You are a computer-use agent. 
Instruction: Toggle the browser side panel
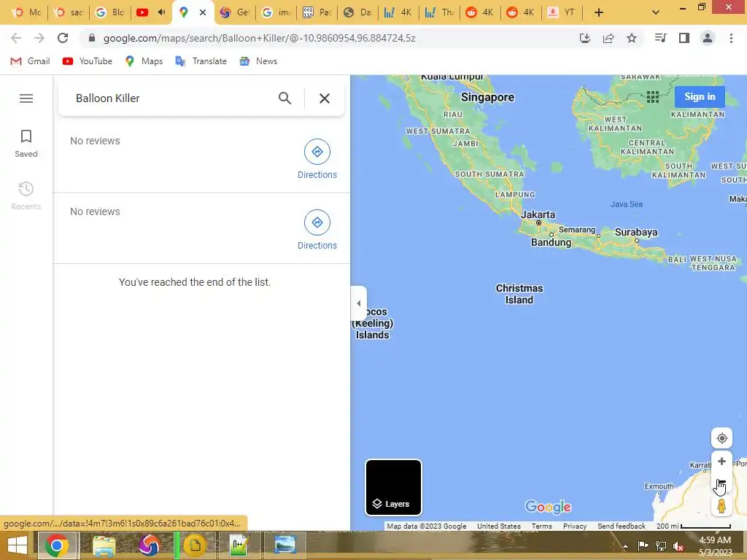click(684, 38)
